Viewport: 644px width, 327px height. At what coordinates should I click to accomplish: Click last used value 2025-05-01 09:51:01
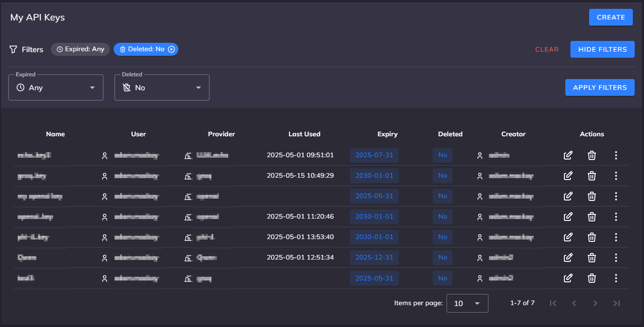[x=300, y=155]
